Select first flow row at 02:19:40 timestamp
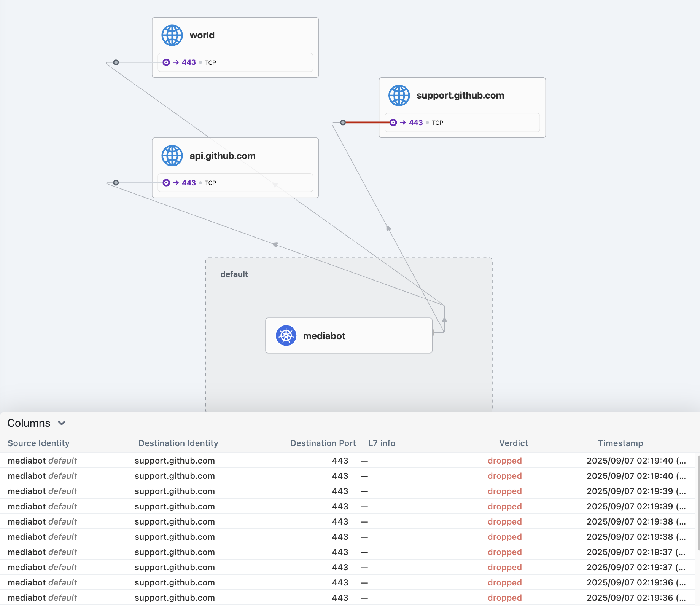 pos(347,461)
